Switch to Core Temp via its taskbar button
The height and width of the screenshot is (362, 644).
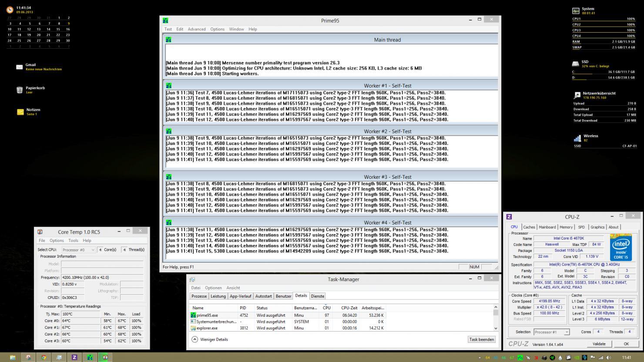[x=105, y=357]
